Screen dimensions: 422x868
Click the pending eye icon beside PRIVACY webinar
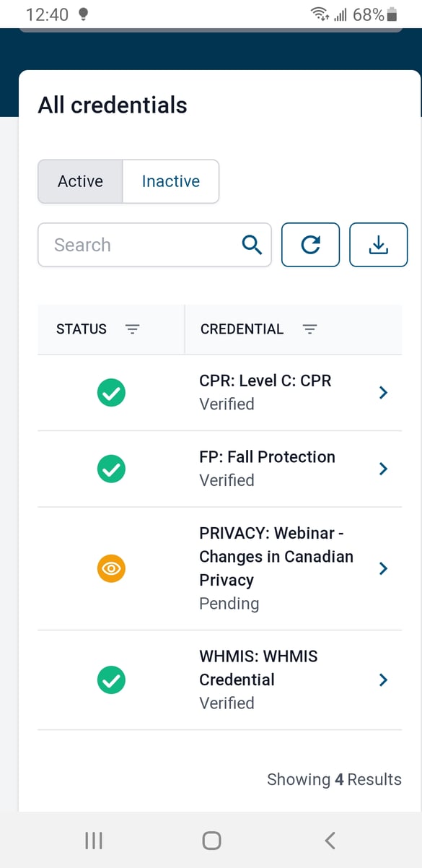111,568
